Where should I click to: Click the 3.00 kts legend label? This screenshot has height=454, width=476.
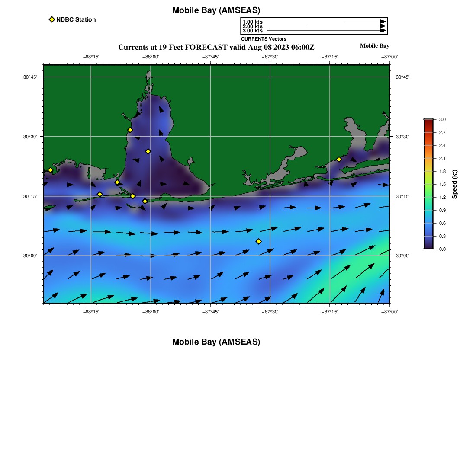(x=252, y=31)
